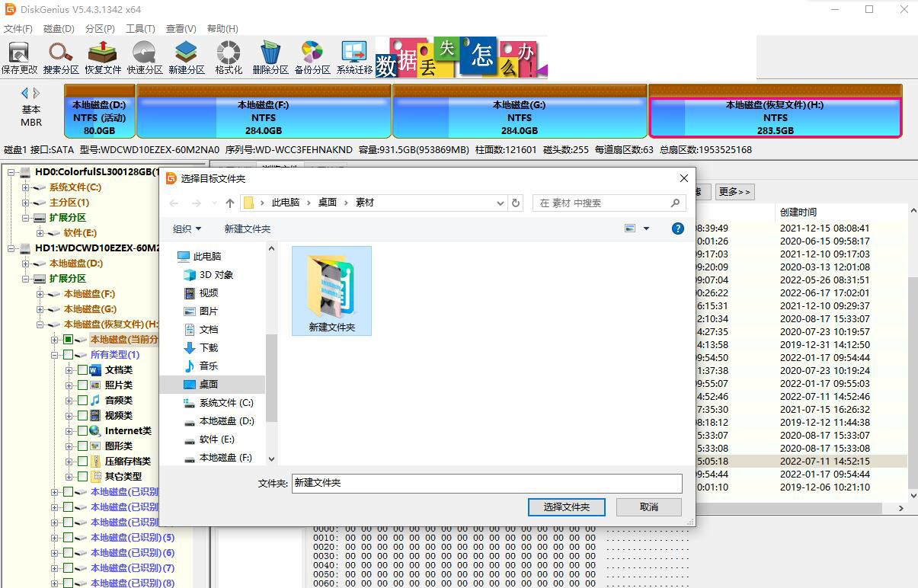Select 视频 in the navigation pane
This screenshot has width=918, height=588.
(x=202, y=293)
